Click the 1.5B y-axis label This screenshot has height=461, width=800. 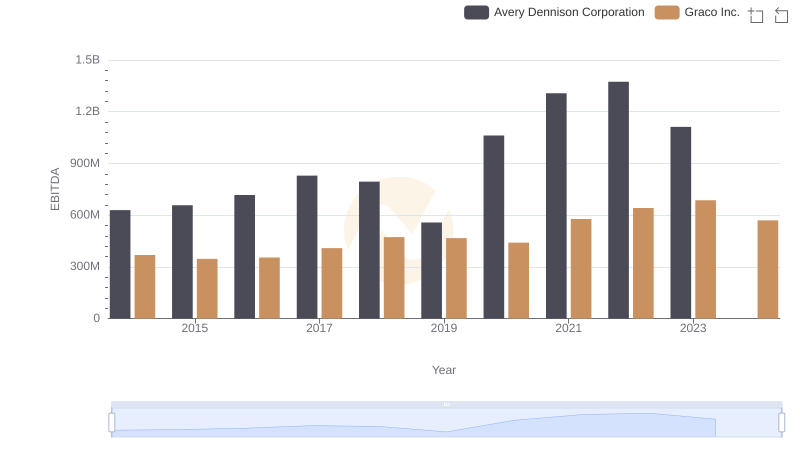pos(88,60)
